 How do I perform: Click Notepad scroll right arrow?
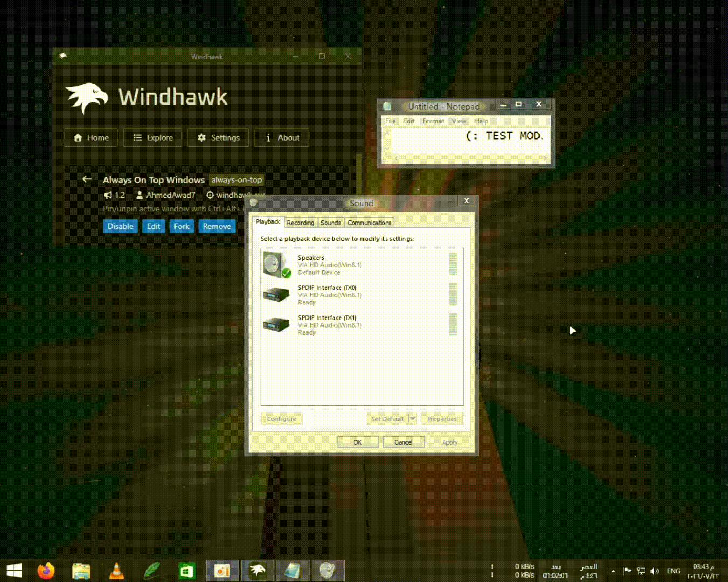click(545, 158)
